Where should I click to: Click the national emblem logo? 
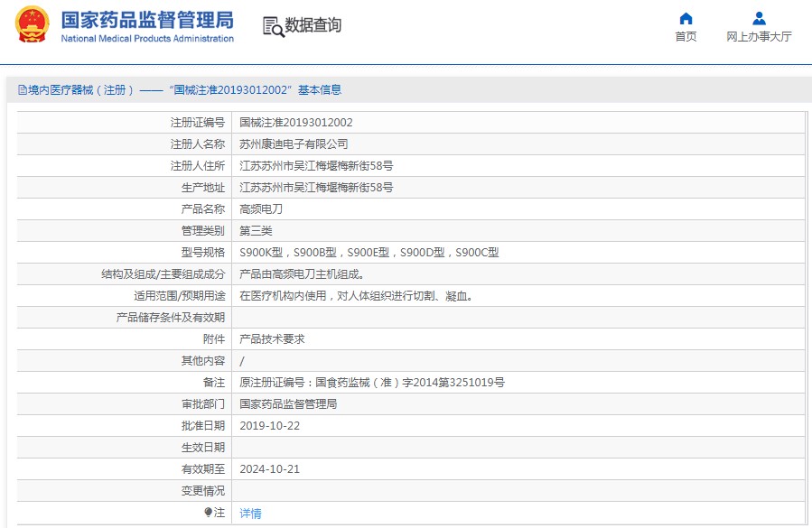point(33,25)
